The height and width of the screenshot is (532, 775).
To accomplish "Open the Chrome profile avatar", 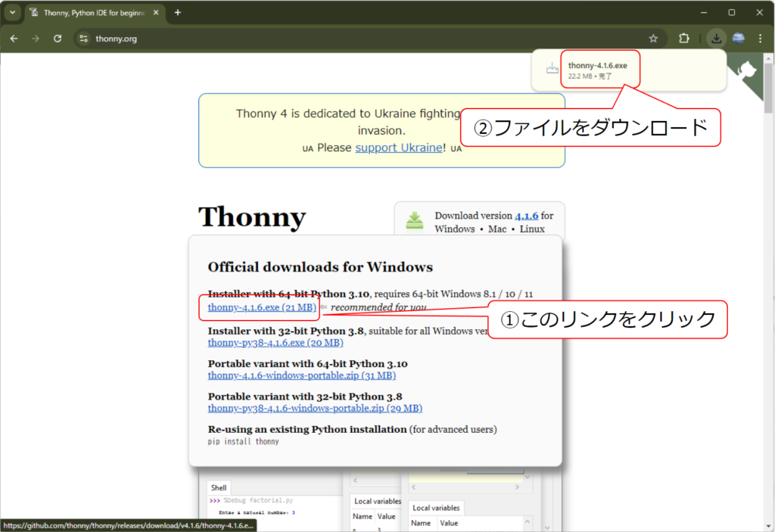I will [x=739, y=38].
